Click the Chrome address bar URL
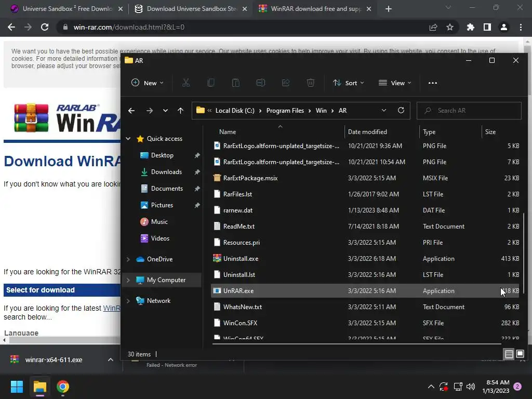532x399 pixels. pos(129,27)
